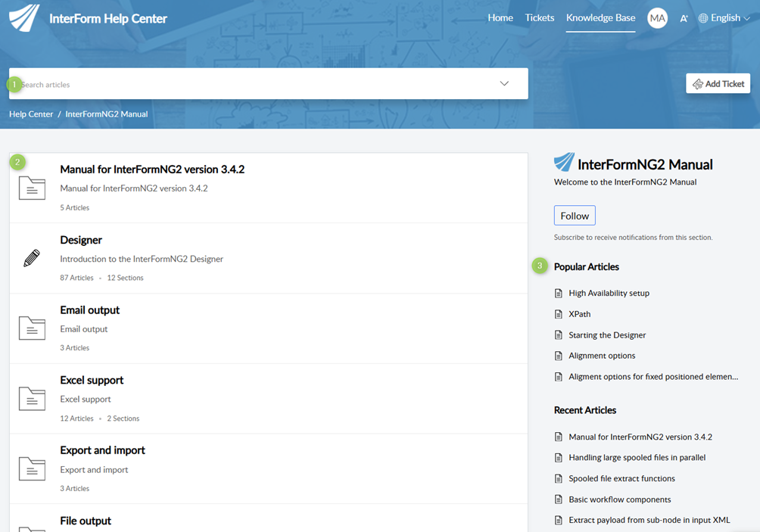Click the font size A+ icon

[684, 18]
